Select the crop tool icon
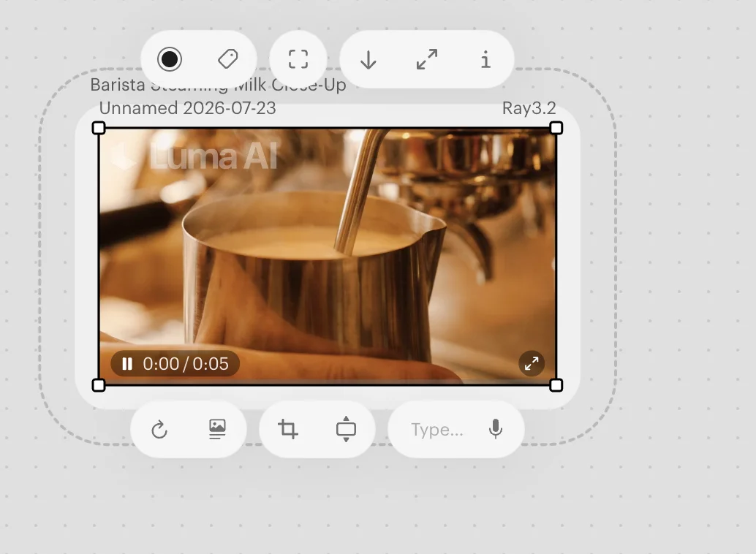This screenshot has height=554, width=756. (288, 429)
